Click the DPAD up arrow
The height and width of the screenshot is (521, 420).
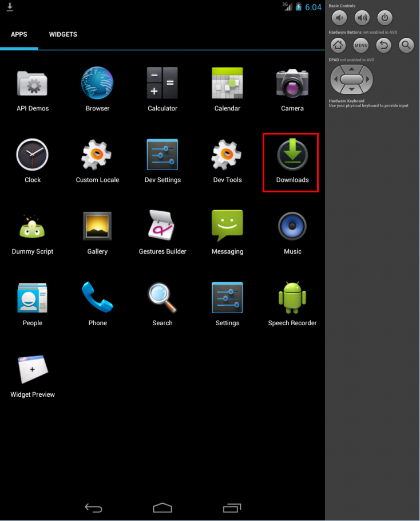351,69
